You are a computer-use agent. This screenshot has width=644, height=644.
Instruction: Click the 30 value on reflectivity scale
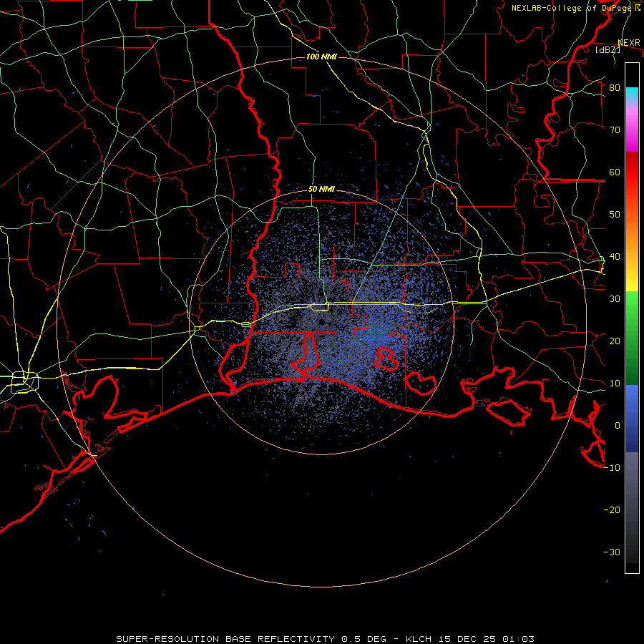click(615, 299)
